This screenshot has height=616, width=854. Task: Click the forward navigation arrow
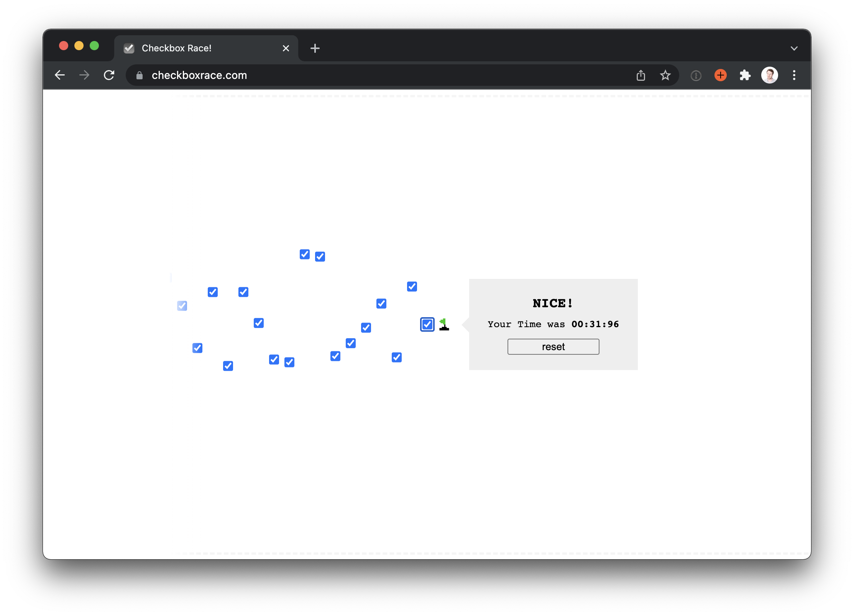(x=84, y=75)
